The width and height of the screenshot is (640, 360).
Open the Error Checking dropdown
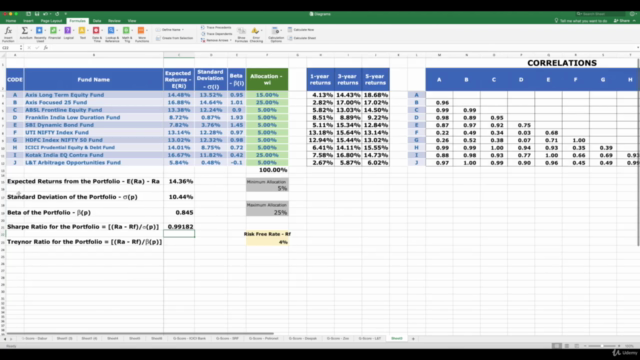tap(261, 31)
